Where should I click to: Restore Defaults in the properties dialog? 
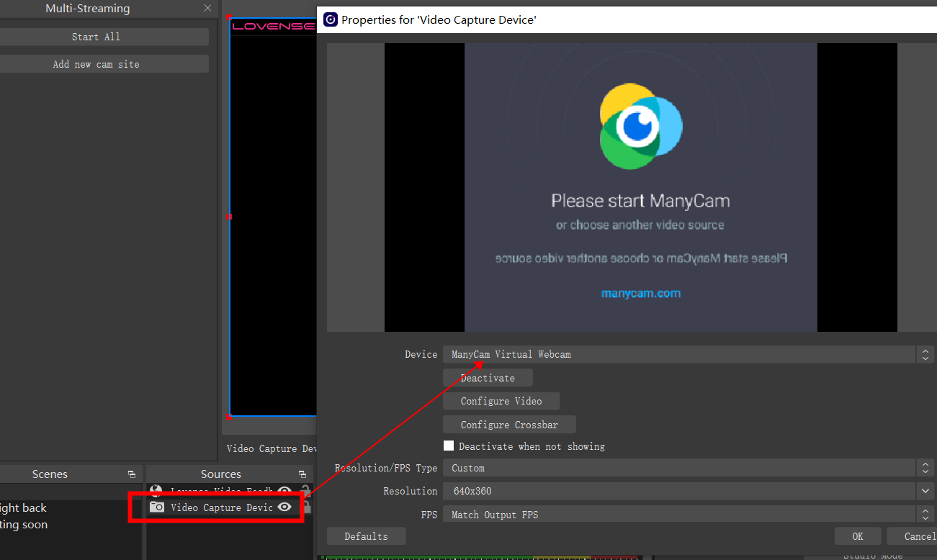click(x=366, y=536)
